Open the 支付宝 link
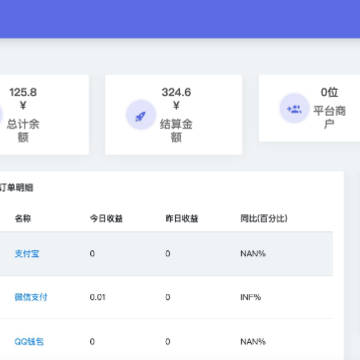The width and height of the screenshot is (360, 360). [x=27, y=254]
